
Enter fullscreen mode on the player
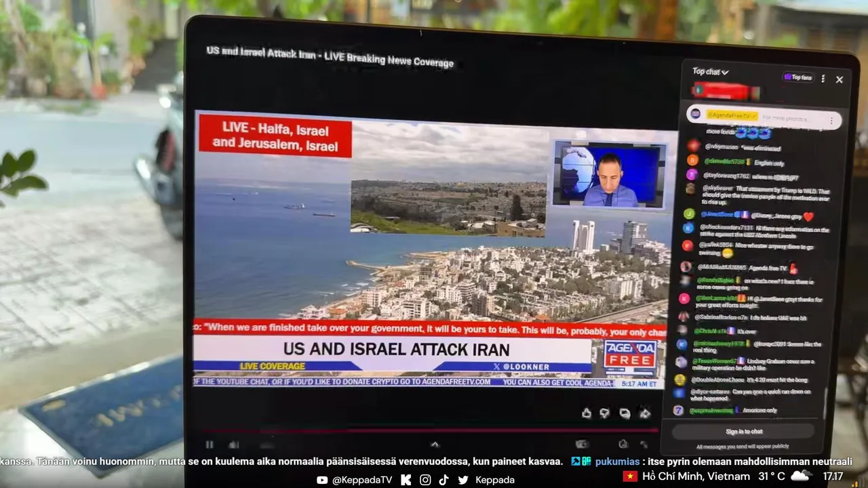click(x=644, y=445)
